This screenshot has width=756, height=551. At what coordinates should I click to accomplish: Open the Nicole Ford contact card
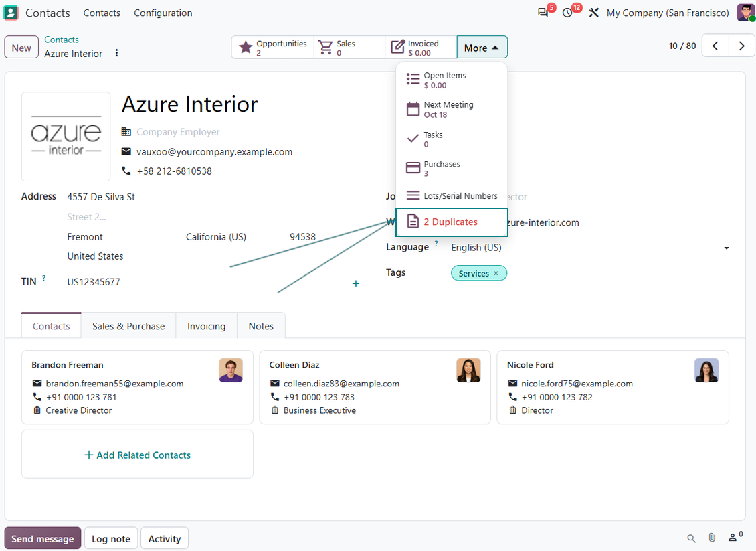click(613, 388)
